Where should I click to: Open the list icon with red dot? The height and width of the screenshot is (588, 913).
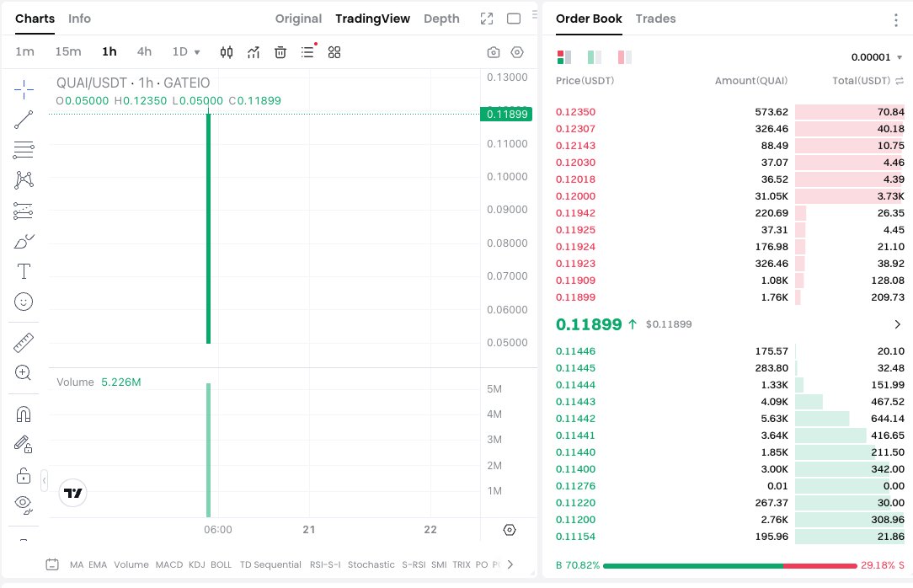[308, 51]
